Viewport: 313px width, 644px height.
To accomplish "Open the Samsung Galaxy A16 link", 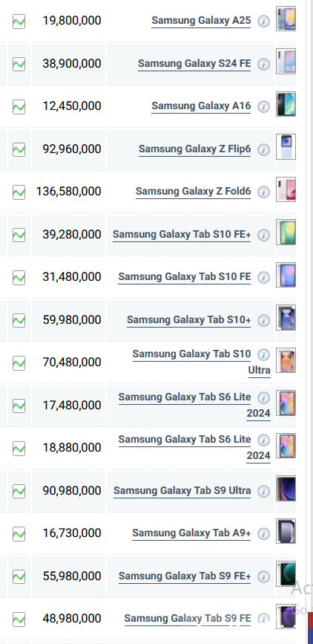I will point(201,106).
